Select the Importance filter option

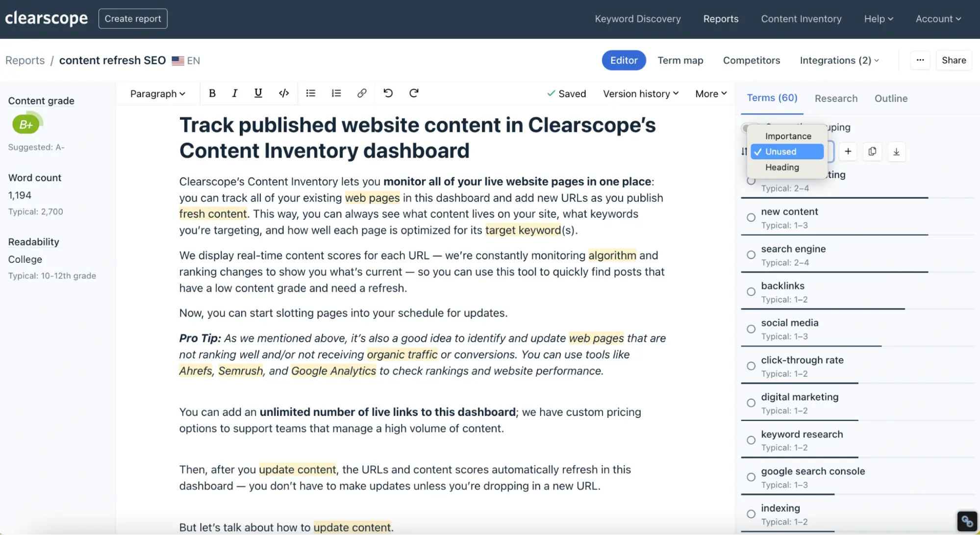[788, 137]
